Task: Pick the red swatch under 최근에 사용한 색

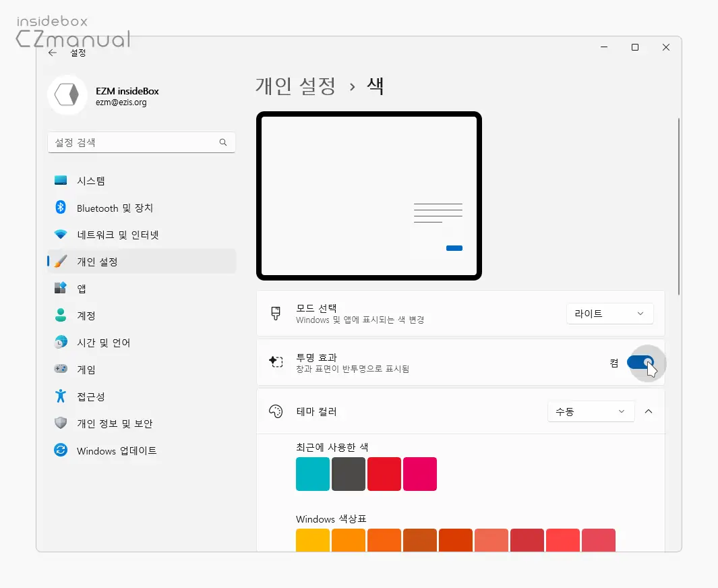Action: [x=384, y=474]
